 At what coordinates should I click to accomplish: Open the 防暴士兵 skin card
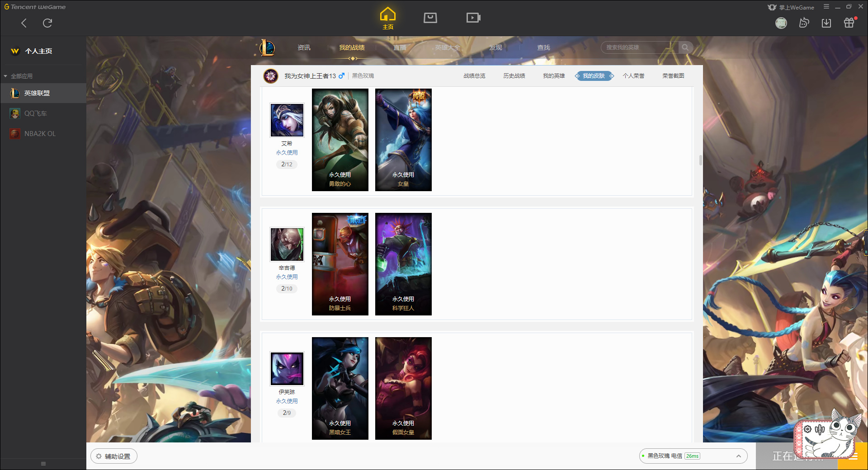(340, 264)
